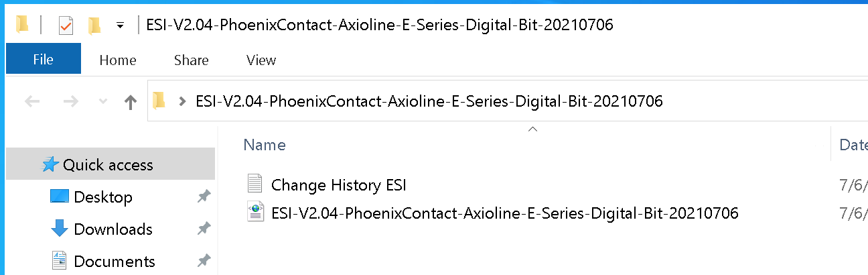Sort files by the Name column header
The image size is (868, 275).
pos(265,145)
